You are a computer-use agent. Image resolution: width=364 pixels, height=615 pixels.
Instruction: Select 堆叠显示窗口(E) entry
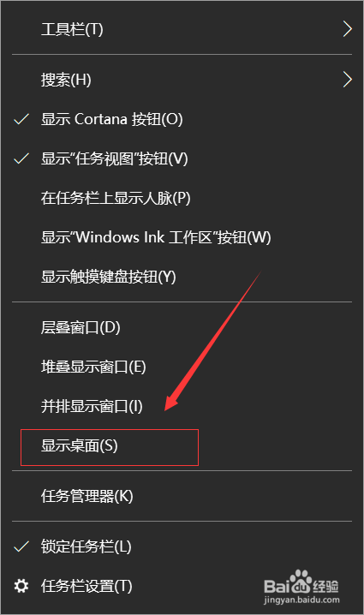pyautogui.click(x=182, y=367)
